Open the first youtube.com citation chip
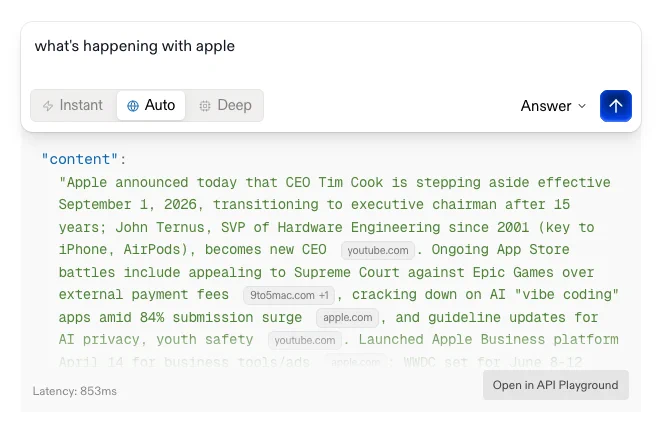The width and height of the screenshot is (662, 433). point(378,250)
